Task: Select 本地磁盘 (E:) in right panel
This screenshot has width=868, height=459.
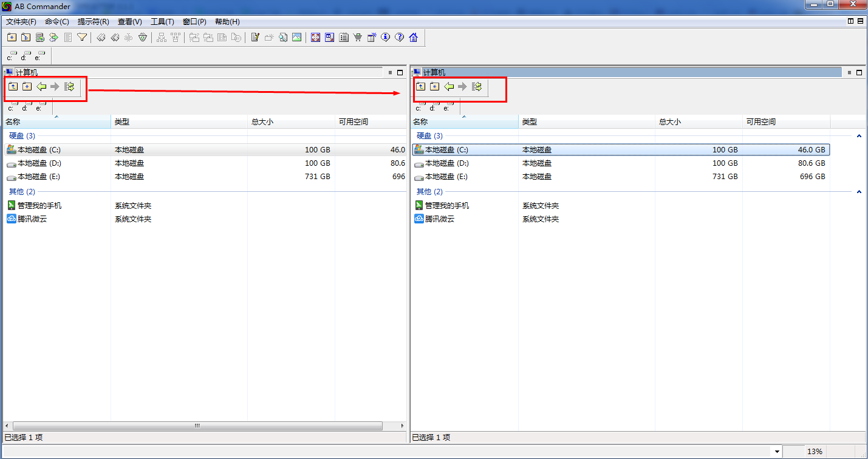Action: coord(620,177)
